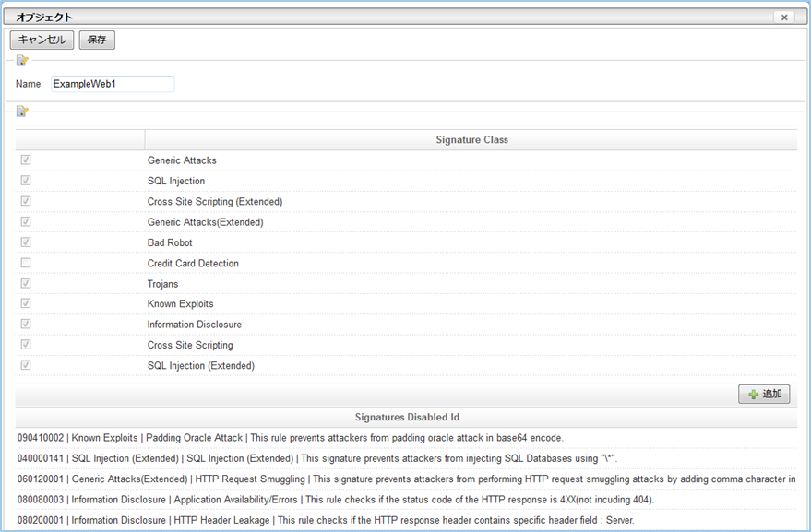Uncheck the Bad Robot checkbox

tap(25, 242)
